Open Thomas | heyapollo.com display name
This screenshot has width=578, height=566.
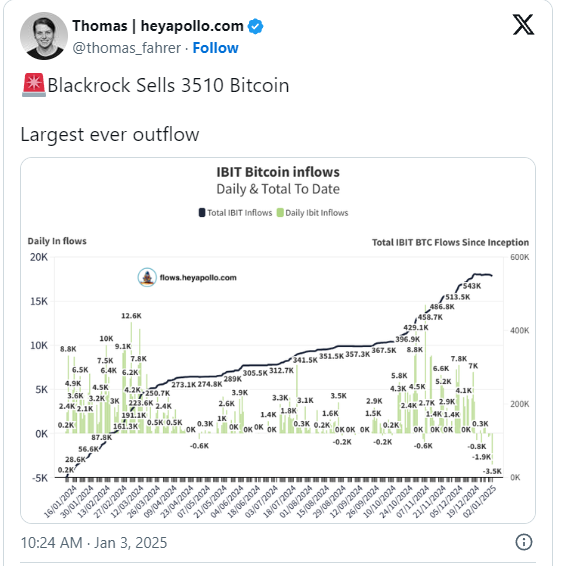tap(158, 26)
